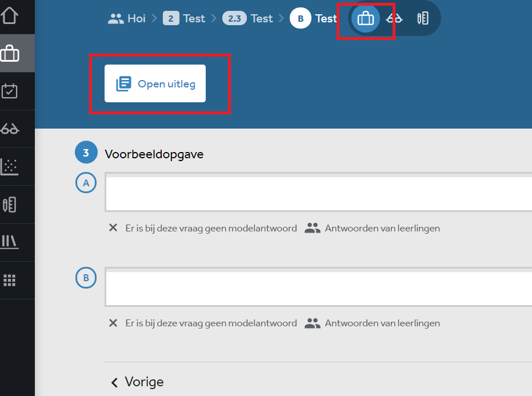Click the X icon under question A
Viewport: 532px width, 396px height.
(113, 227)
